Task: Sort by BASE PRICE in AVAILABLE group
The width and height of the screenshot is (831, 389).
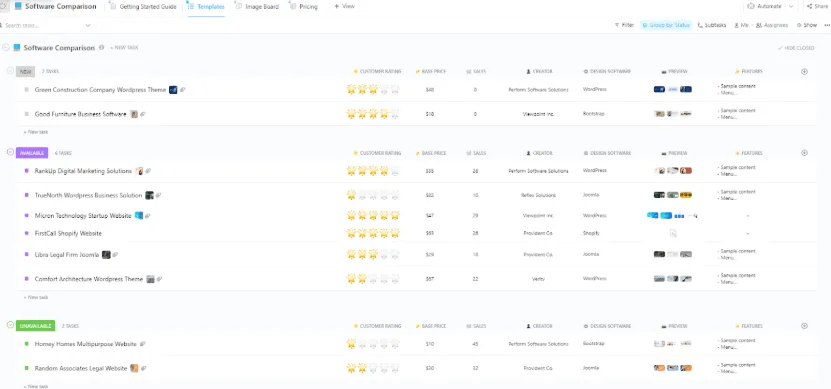Action: pos(430,153)
